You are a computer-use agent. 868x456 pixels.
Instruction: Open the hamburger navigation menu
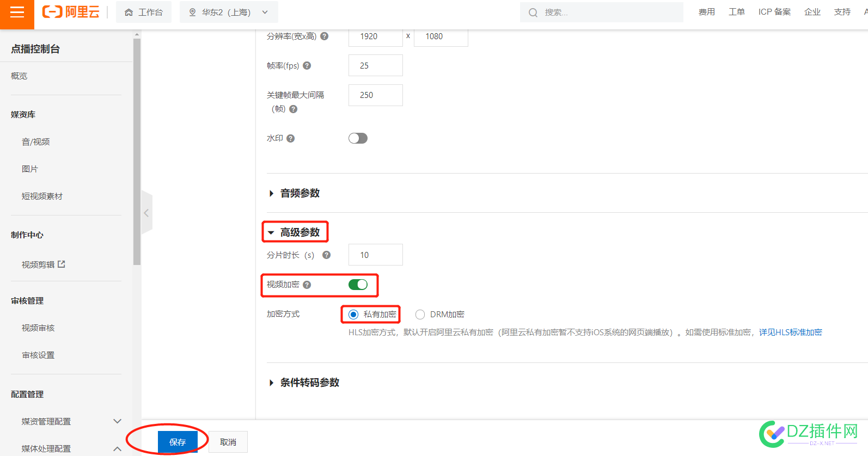coord(17,12)
